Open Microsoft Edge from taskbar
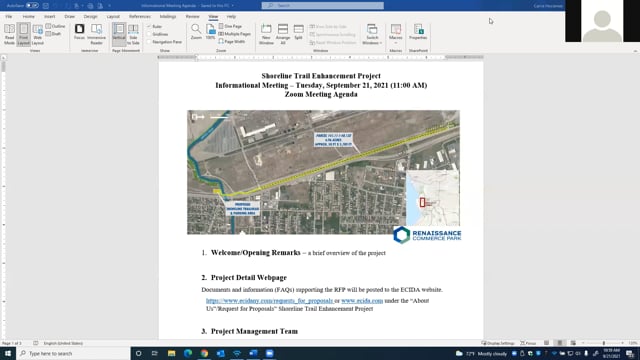The image size is (640, 360). tap(188, 353)
